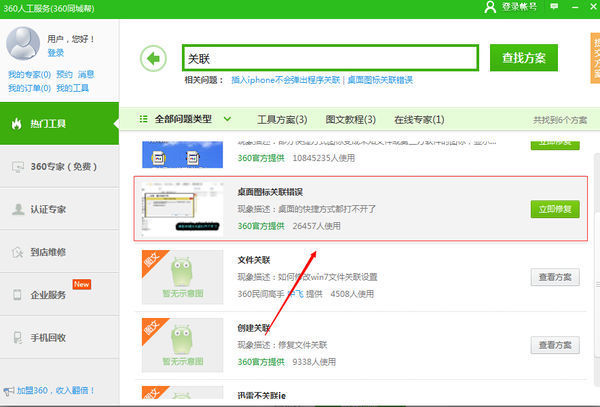Open 企业服务 icon in sidebar
Image resolution: width=600 pixels, height=407 pixels.
[16, 295]
